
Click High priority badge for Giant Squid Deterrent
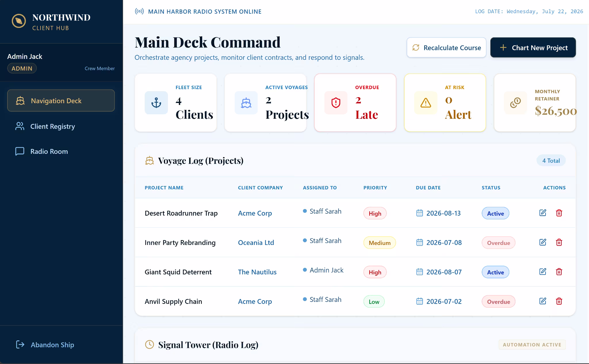tap(375, 272)
